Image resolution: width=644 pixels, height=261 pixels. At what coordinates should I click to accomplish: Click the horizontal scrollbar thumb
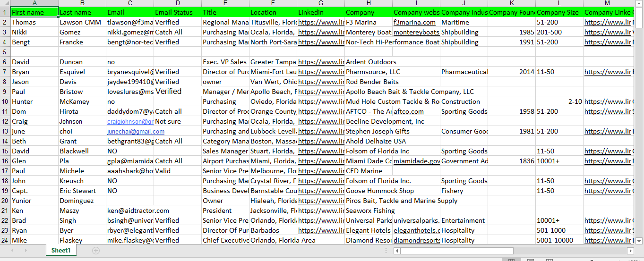click(x=457, y=251)
